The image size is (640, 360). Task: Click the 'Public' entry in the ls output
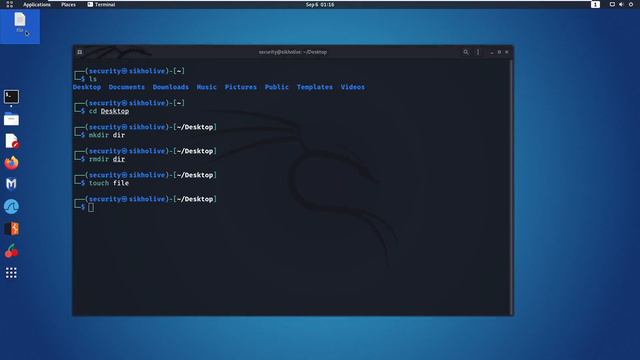click(277, 87)
